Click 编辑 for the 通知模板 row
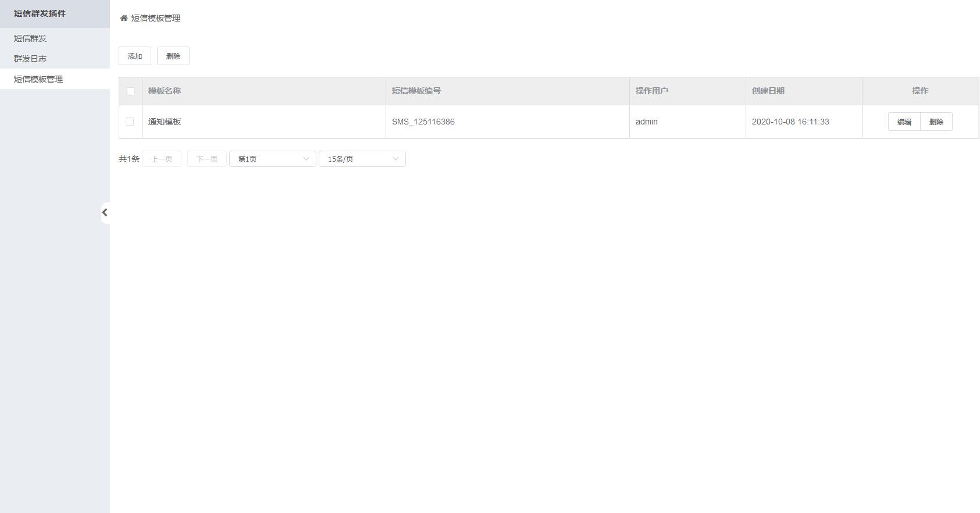This screenshot has height=513, width=980. pos(904,122)
